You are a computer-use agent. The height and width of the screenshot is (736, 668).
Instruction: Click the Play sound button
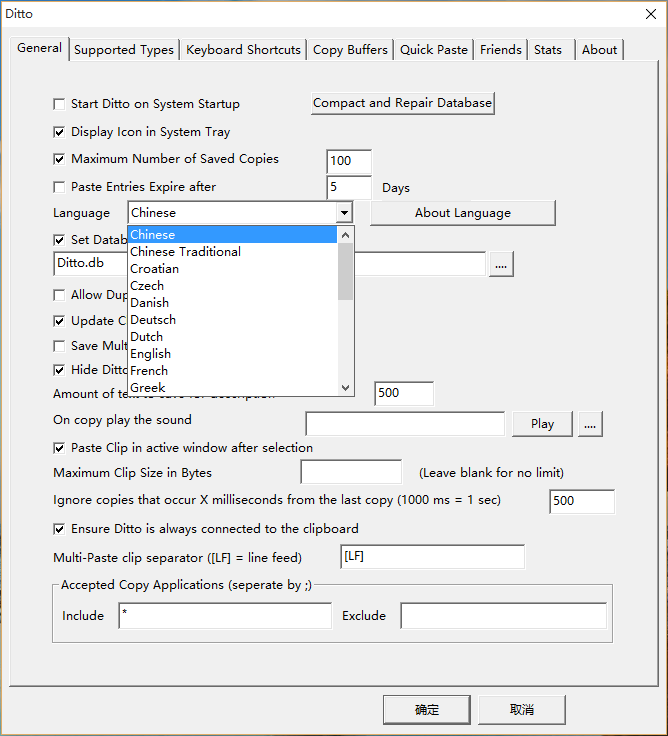(542, 424)
